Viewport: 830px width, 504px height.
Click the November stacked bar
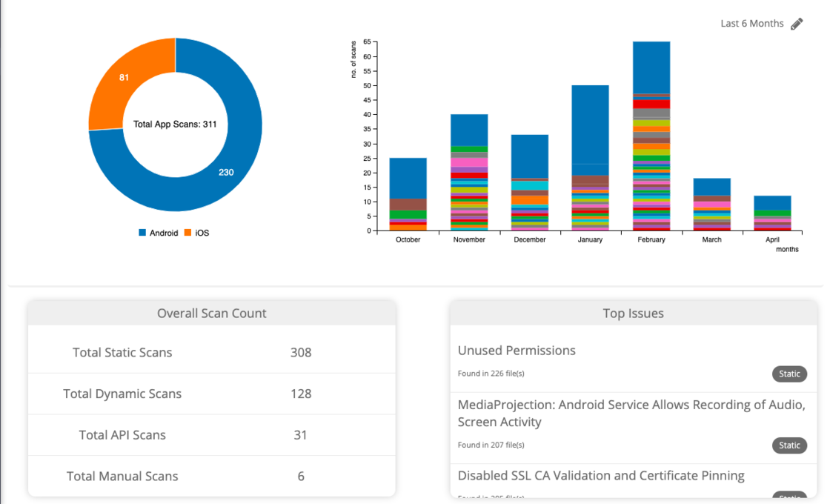[x=469, y=173]
